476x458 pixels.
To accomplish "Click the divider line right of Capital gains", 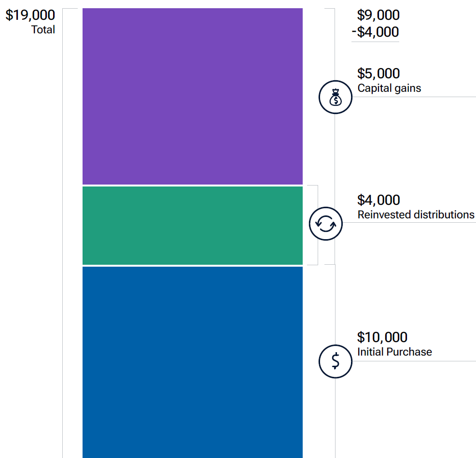I will pos(414,97).
